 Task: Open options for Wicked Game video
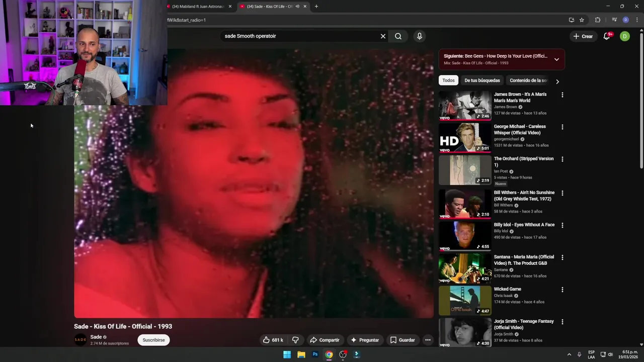[562, 290]
